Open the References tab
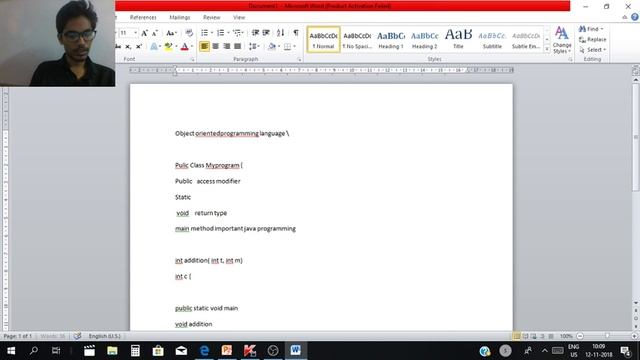The height and width of the screenshot is (360, 640). click(143, 18)
